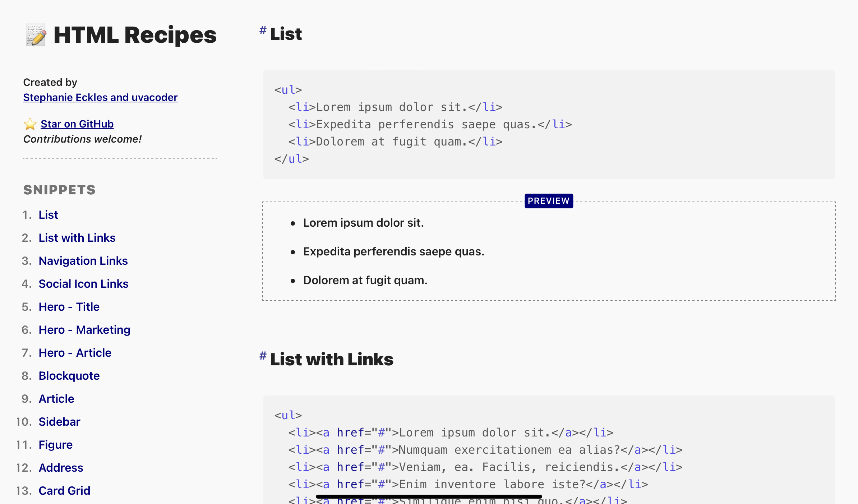Expand the Address snippet entry
The height and width of the screenshot is (504, 858).
[x=59, y=467]
